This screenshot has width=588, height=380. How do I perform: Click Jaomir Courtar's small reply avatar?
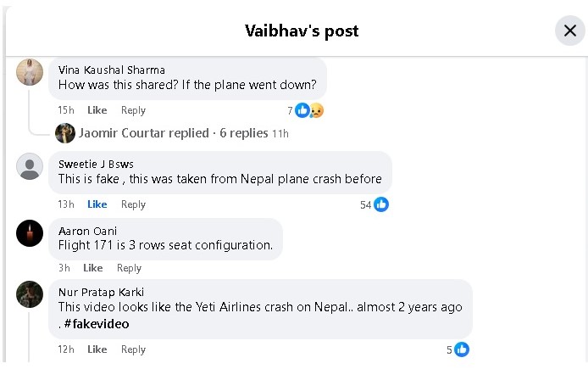click(x=64, y=133)
